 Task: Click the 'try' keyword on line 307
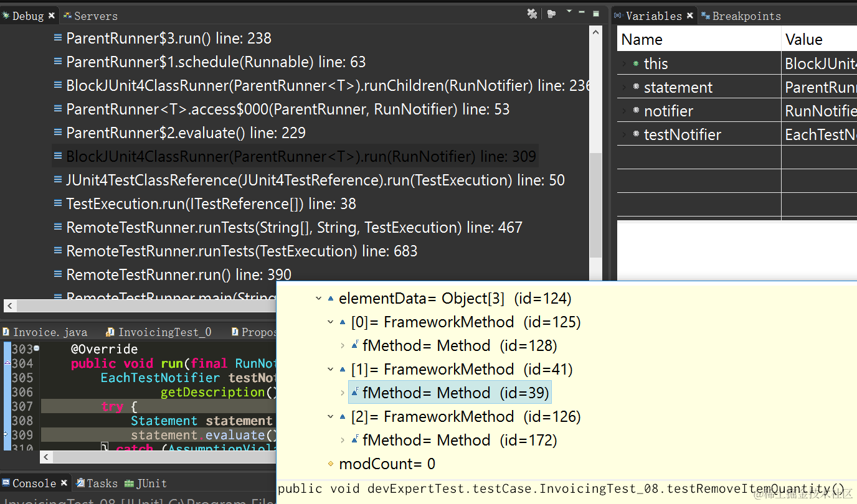[112, 406]
